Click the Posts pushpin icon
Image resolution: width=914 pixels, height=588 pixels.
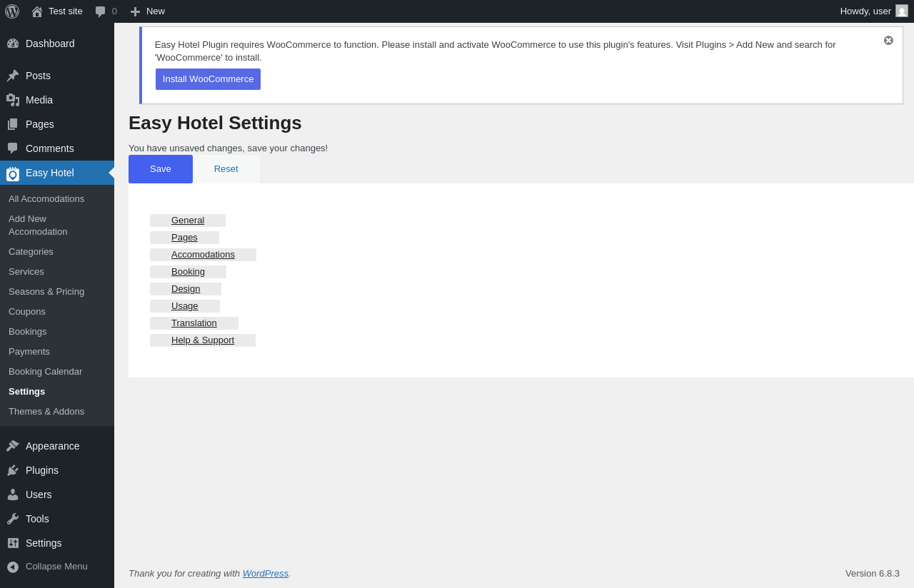point(13,76)
